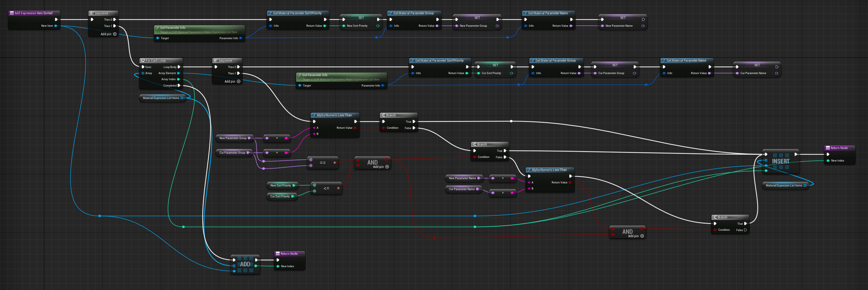Click the event icon on Add Expression Item Sorted

(11, 13)
